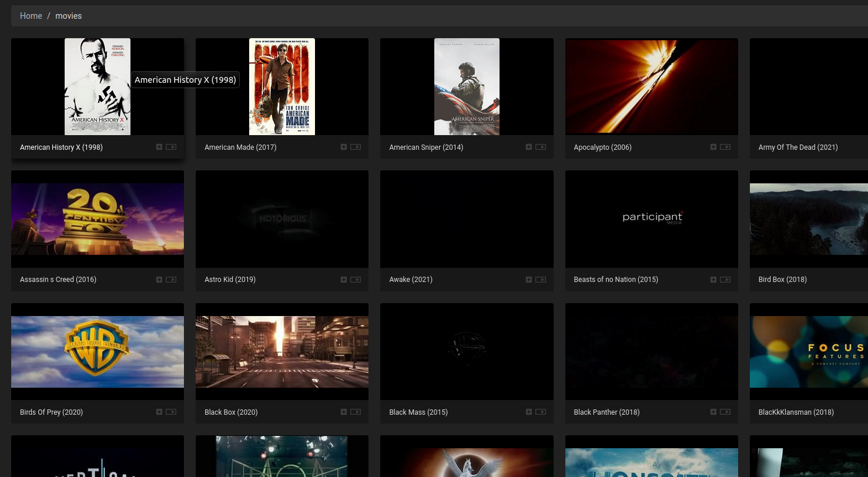The width and height of the screenshot is (868, 477).
Task: Click the play icon on Black Panther card
Action: (725, 412)
